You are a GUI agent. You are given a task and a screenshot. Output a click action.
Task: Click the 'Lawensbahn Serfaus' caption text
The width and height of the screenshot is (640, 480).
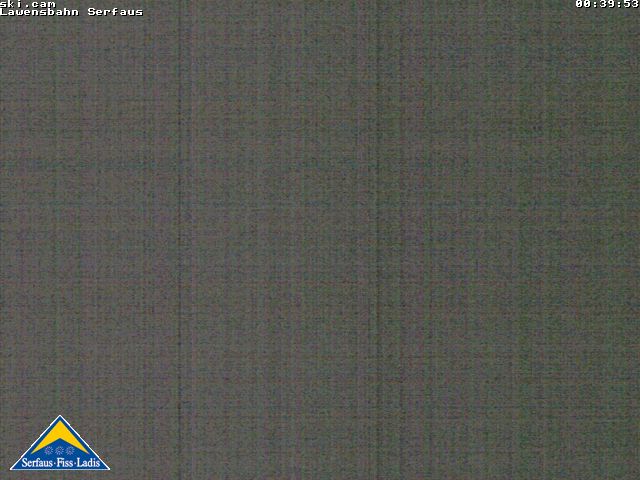tap(71, 12)
